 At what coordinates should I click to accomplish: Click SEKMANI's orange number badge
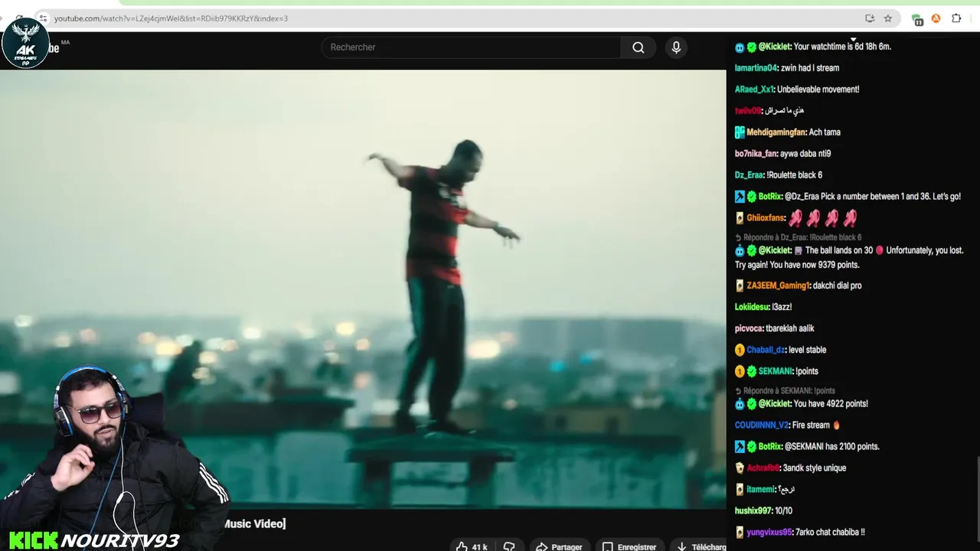pos(740,371)
